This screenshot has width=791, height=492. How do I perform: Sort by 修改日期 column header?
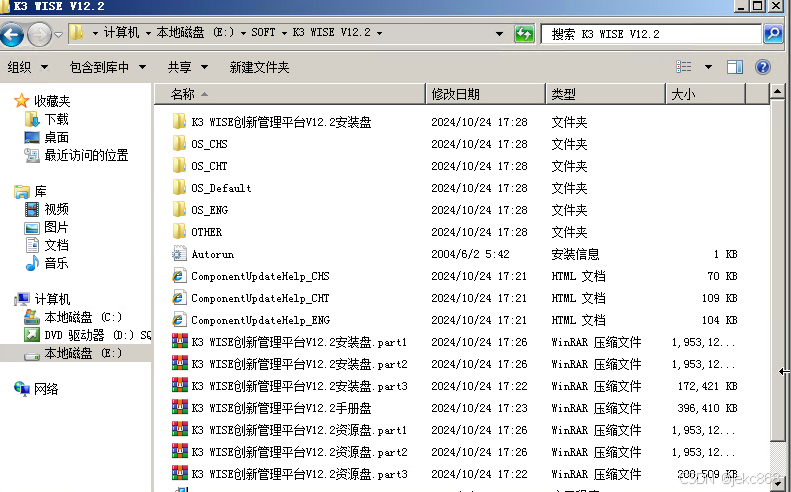point(485,94)
